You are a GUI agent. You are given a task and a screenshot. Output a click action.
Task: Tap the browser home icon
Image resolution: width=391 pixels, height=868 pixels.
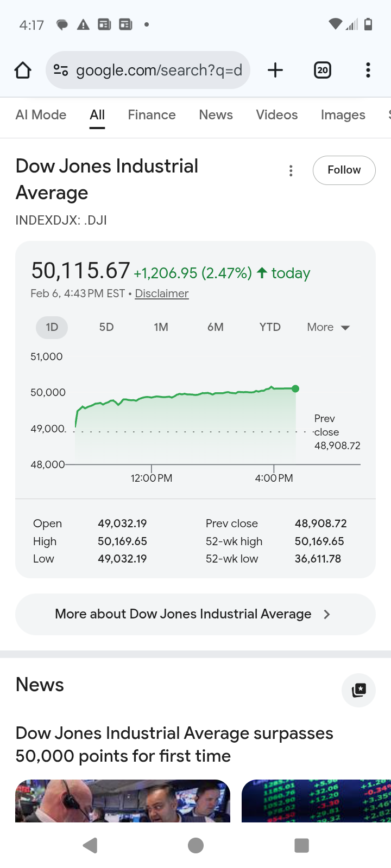point(23,70)
